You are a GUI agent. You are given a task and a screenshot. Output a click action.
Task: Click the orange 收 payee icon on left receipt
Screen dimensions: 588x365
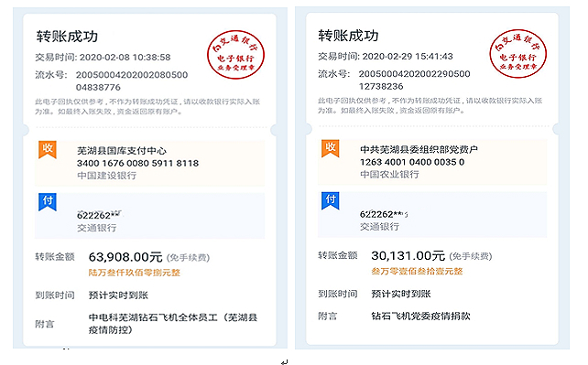click(x=48, y=149)
